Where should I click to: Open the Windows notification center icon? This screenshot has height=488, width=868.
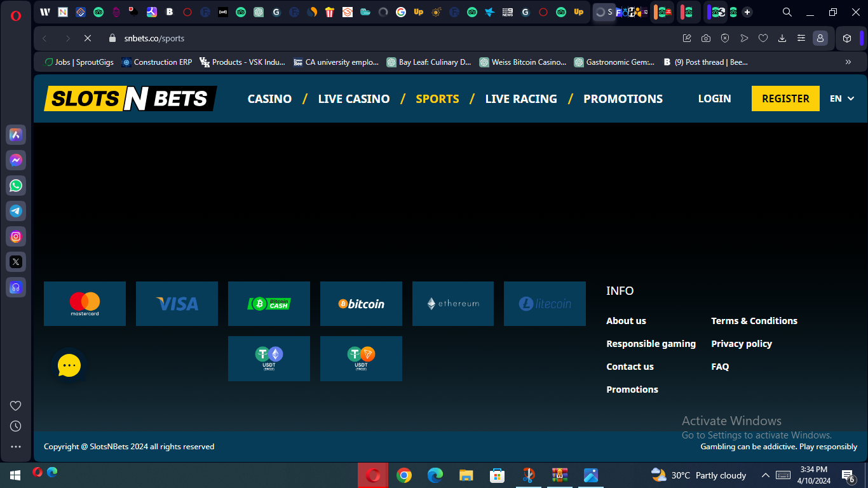pyautogui.click(x=848, y=475)
